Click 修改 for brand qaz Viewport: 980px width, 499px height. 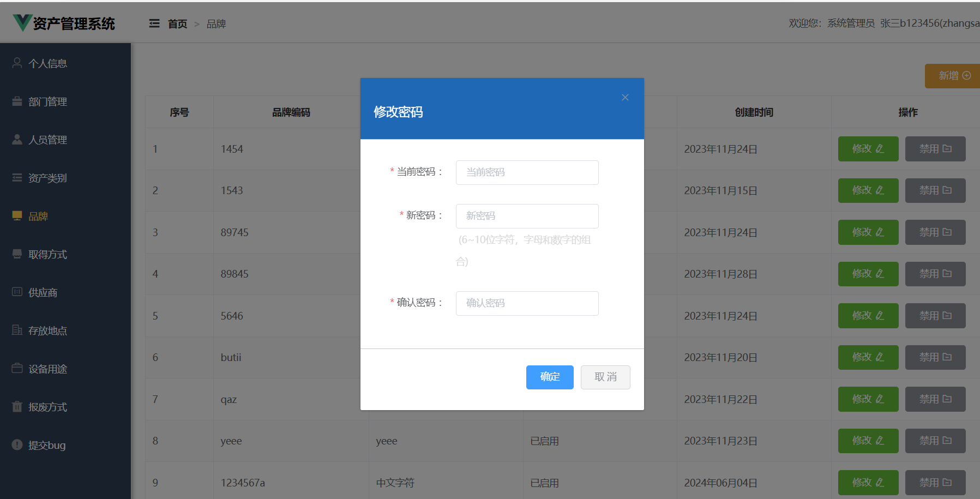point(868,399)
